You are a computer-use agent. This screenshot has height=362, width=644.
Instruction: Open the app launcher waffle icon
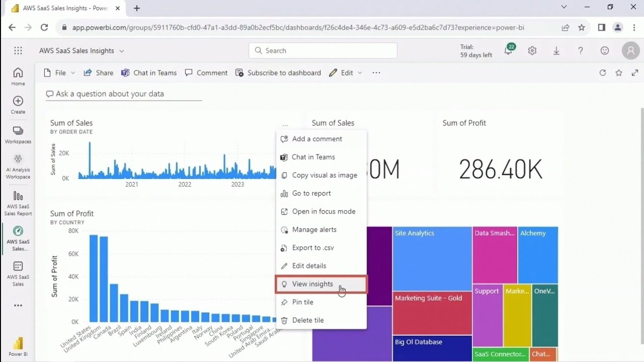[18, 51]
